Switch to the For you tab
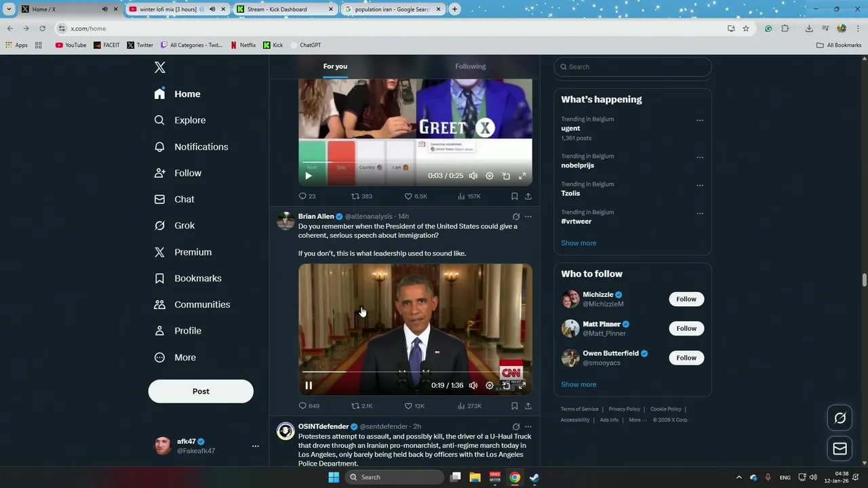 pyautogui.click(x=335, y=66)
